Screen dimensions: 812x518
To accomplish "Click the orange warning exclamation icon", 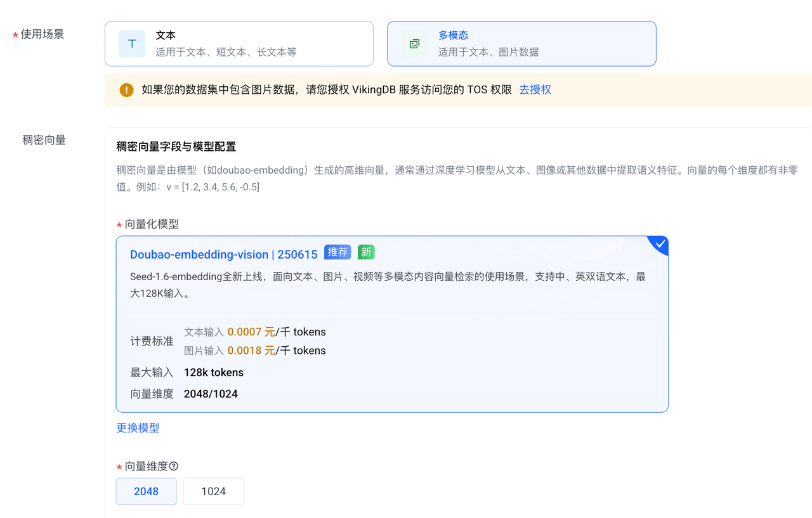I will pos(126,90).
